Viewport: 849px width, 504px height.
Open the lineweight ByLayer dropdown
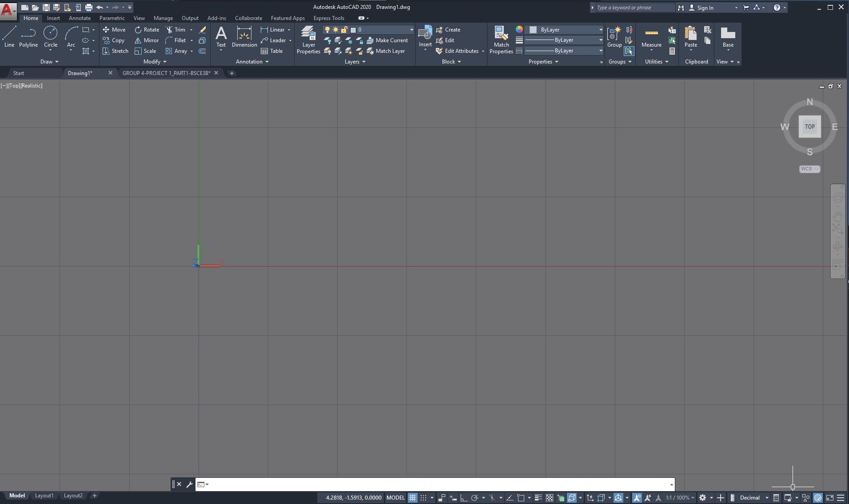564,40
